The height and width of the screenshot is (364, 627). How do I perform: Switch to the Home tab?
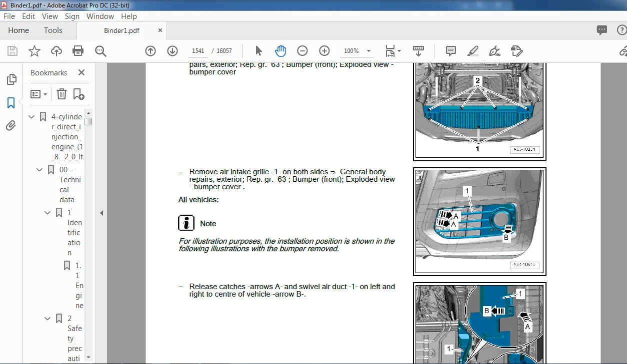18,30
